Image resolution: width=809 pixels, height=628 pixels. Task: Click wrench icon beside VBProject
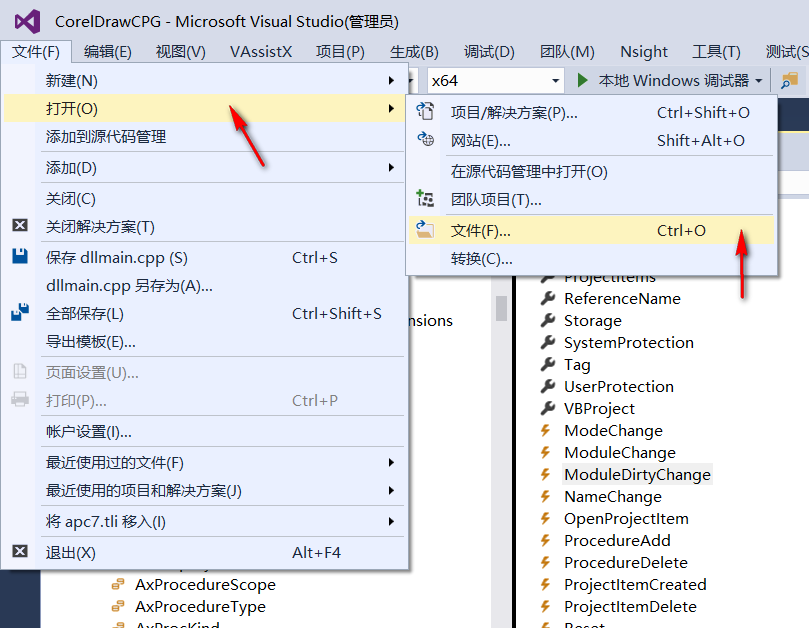coord(548,408)
